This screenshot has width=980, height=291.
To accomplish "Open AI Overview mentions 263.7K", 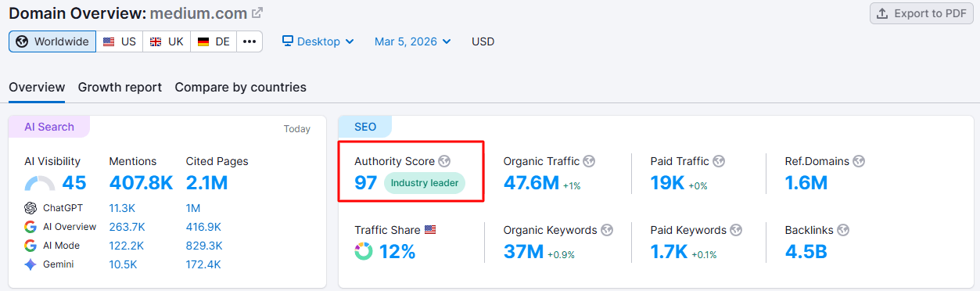I will (x=126, y=227).
